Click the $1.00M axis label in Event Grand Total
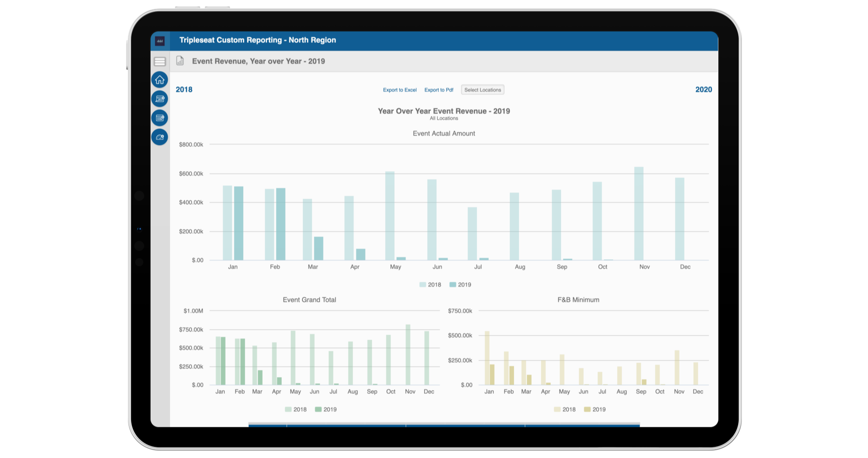This screenshot has width=868, height=458. 193,311
